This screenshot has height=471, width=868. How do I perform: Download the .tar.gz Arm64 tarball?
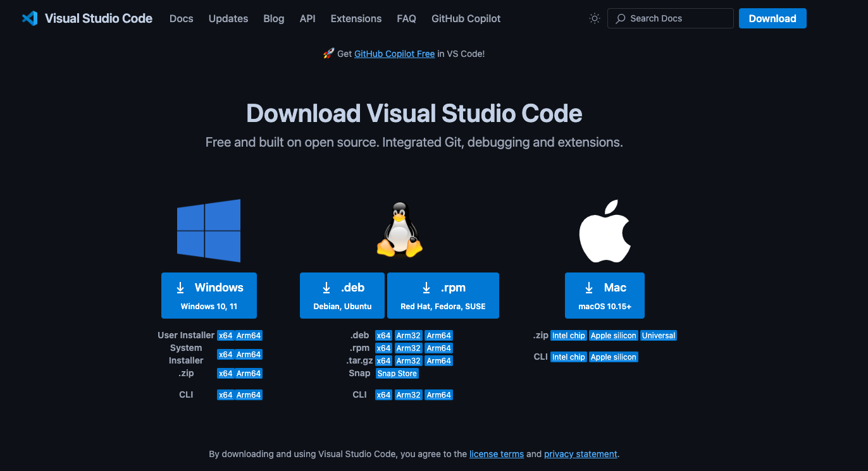(x=439, y=361)
